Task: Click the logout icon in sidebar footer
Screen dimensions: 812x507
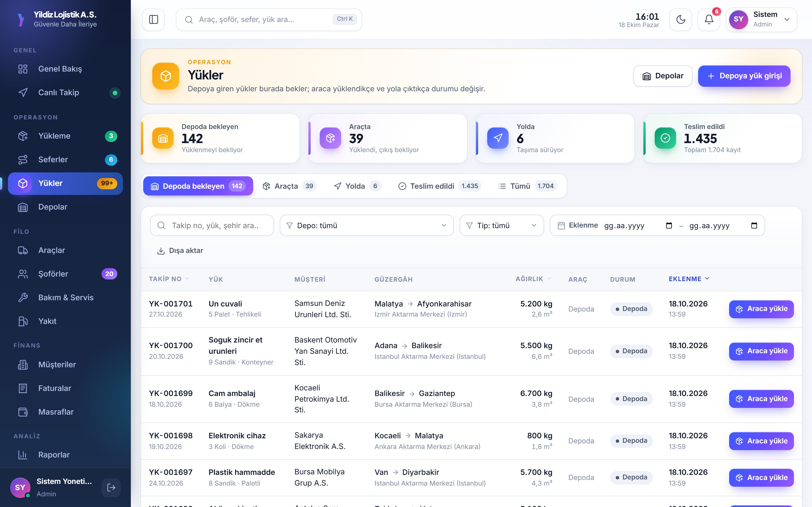Action: coord(111,488)
